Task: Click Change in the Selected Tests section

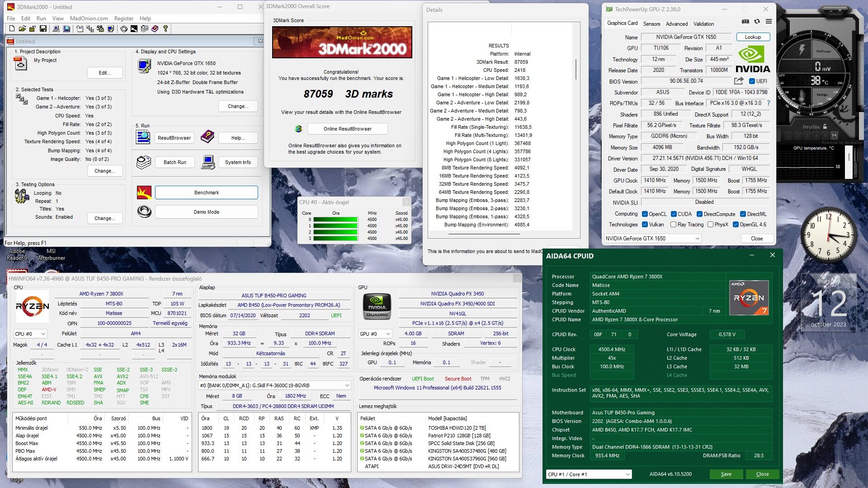Action: pos(104,171)
